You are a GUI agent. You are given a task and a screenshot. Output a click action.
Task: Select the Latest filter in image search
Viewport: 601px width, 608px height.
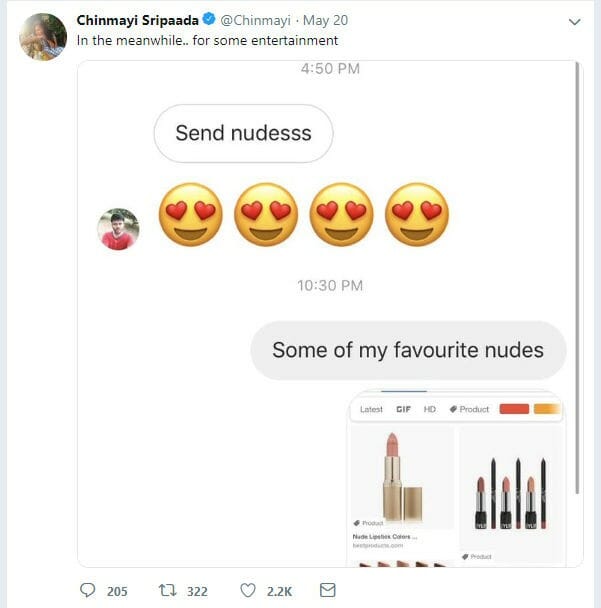point(371,409)
